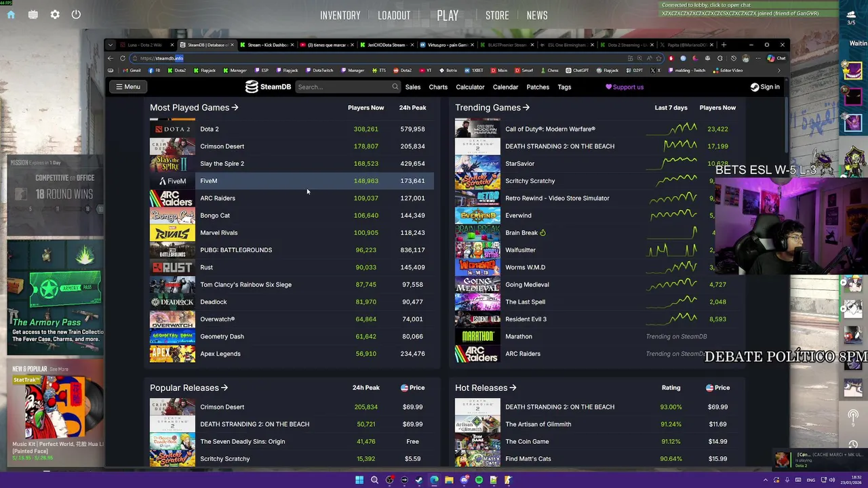Open the Calculator page in SteamDB

click(x=470, y=87)
